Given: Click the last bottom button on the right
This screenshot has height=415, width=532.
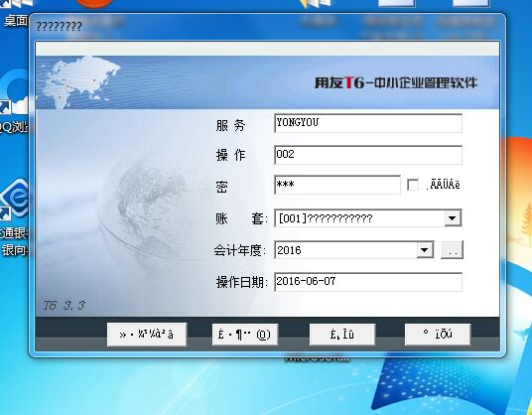Looking at the screenshot, I should tap(438, 335).
